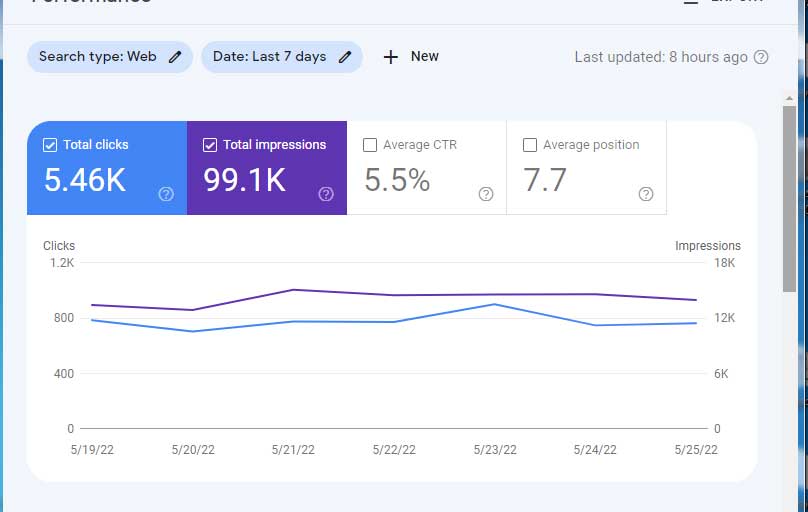
Task: Select the 7.7 Average position card
Action: pyautogui.click(x=586, y=168)
